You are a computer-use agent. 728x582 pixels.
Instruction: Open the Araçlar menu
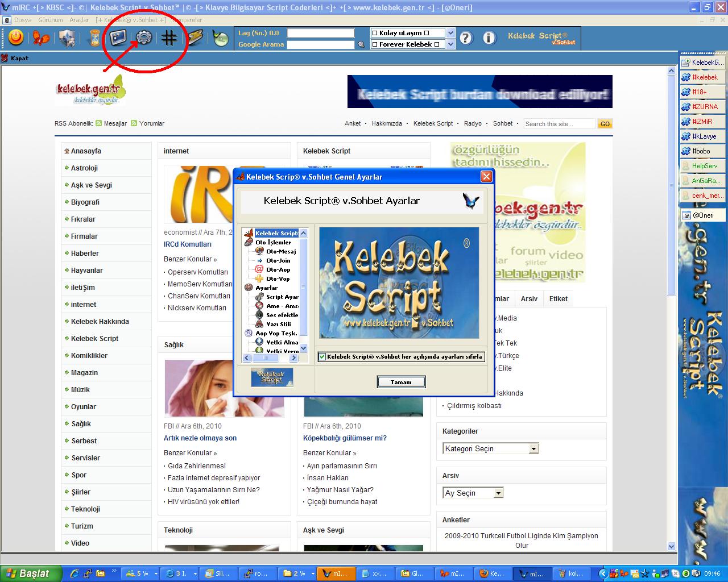click(x=79, y=20)
